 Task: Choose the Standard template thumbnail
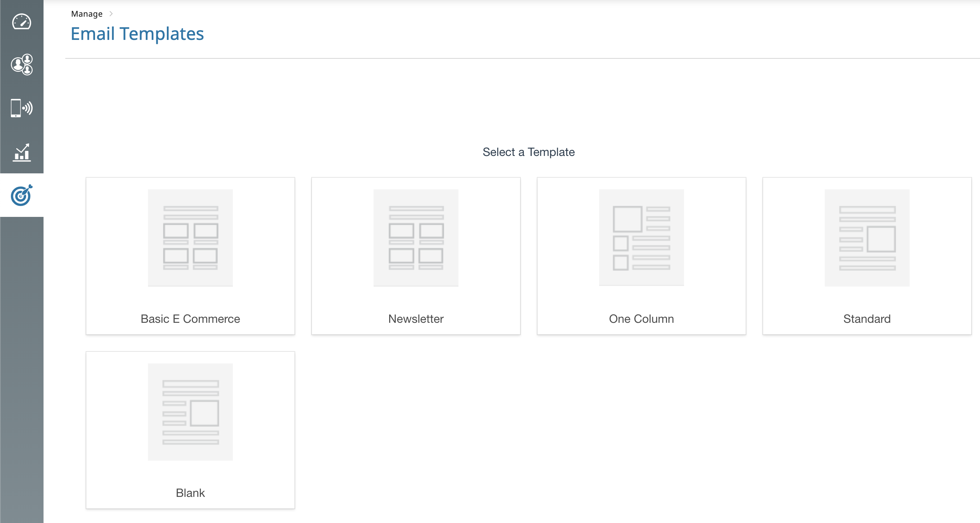[867, 238]
